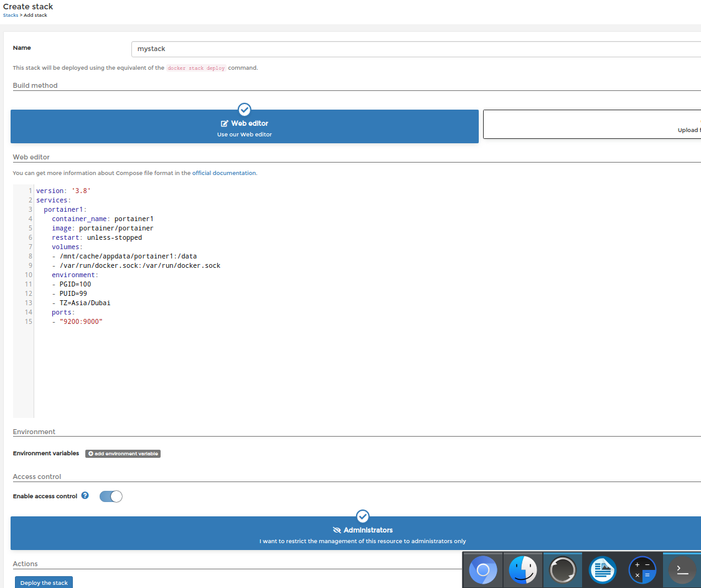Screen dimensions: 701x588
Task: Launch the terminal from the taskbar
Action: (681, 569)
